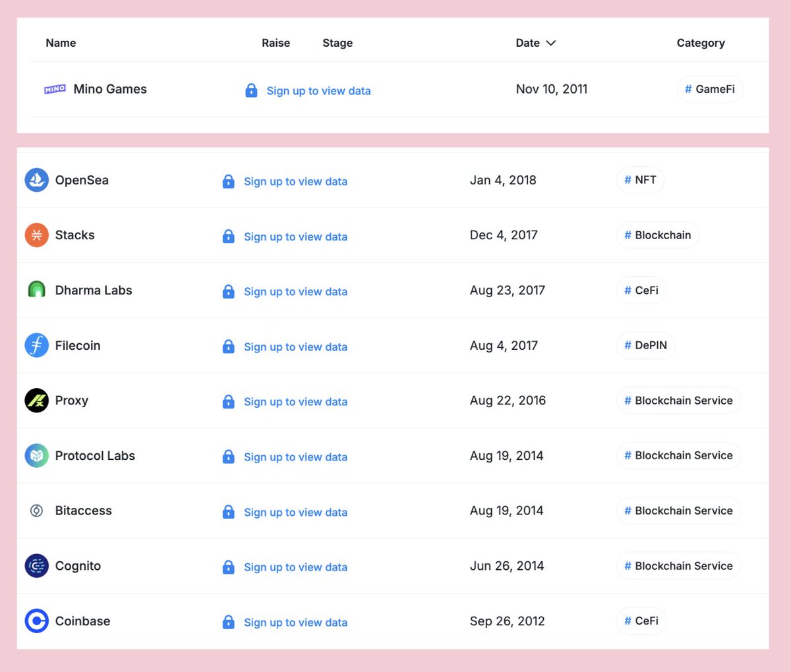Toggle the Date column sort arrow

(551, 43)
